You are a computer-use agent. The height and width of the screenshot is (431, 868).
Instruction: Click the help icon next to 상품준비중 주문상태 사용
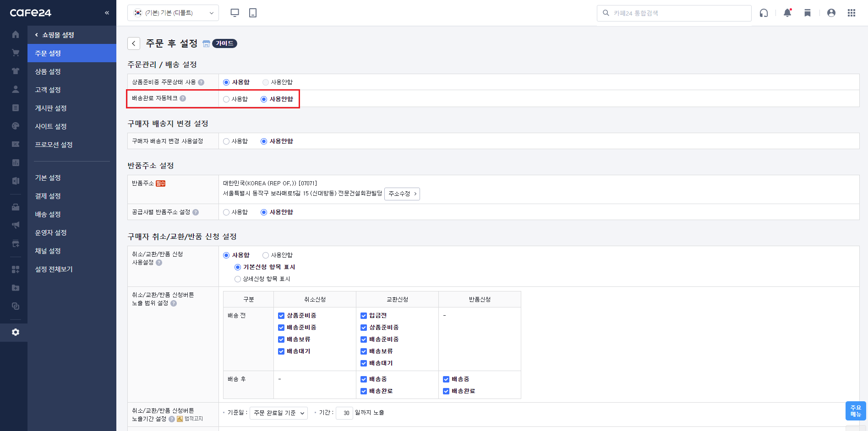201,82
